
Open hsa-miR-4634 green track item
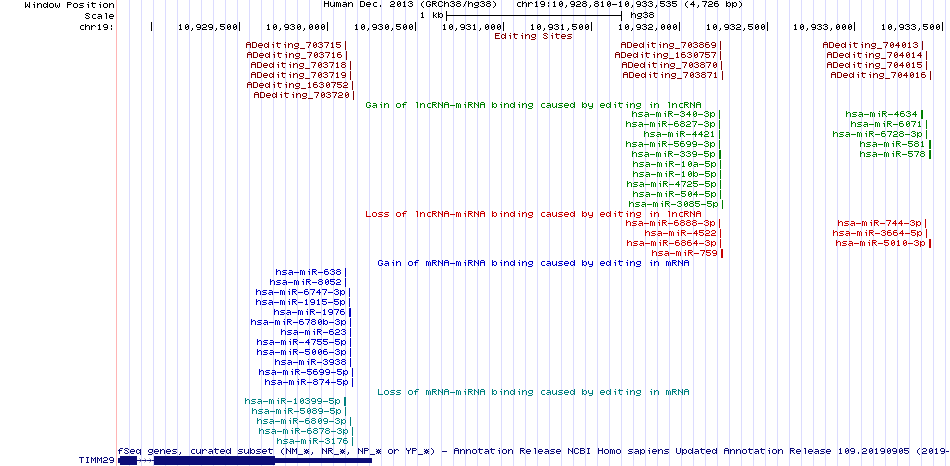(884, 114)
